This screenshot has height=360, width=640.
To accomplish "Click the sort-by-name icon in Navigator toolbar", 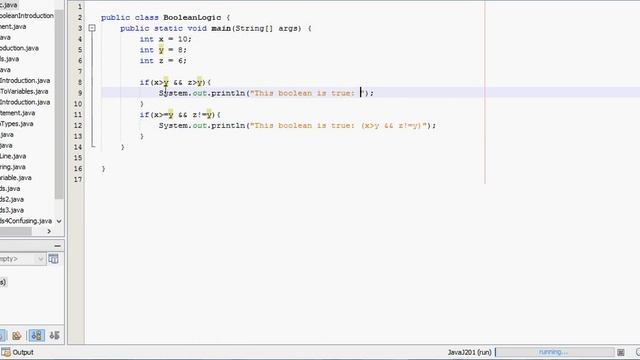I will 54,336.
